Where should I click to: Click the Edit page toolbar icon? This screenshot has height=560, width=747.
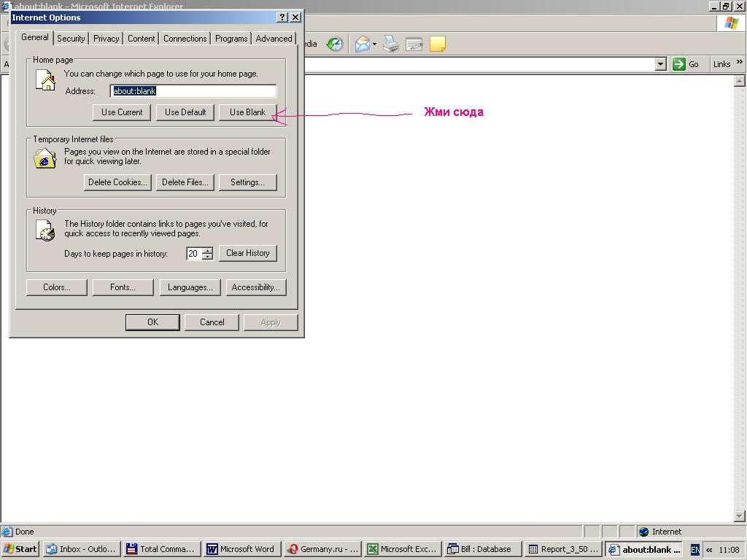[x=414, y=44]
